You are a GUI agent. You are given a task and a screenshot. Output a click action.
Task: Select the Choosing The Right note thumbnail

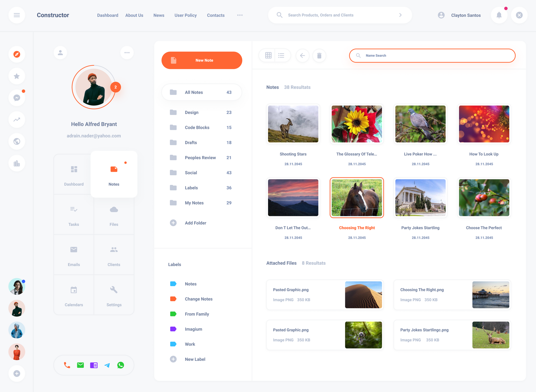pos(357,197)
